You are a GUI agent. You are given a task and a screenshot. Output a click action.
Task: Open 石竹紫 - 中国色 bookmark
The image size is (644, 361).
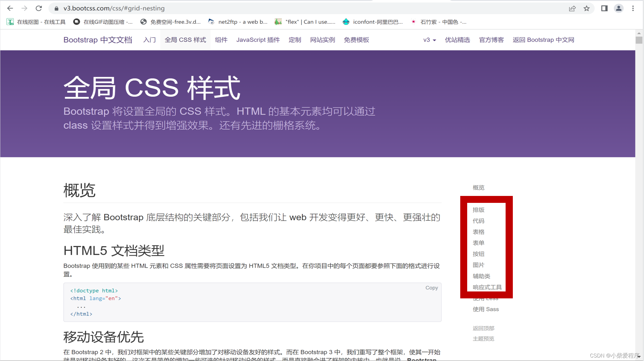click(439, 22)
